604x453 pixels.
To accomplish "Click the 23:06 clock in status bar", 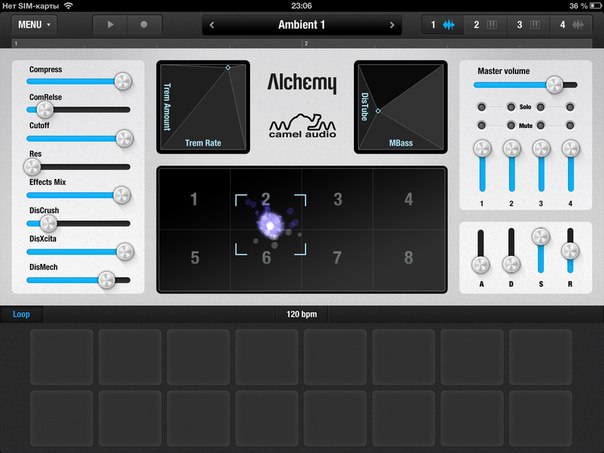I will pos(302,6).
